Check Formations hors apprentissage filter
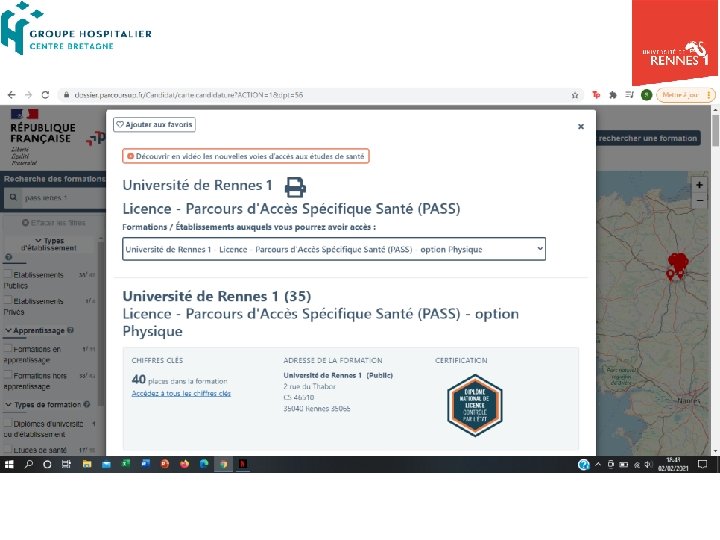This screenshot has height=540, width=720. tap(8, 375)
